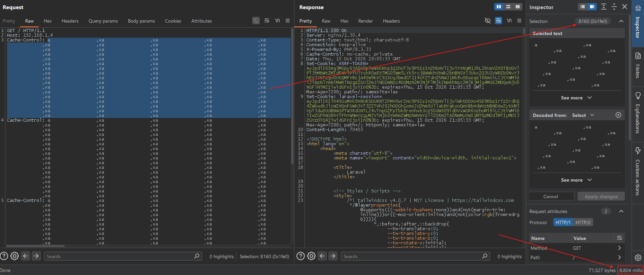This screenshot has height=275, width=644.
Task: Click Request horizontal scrollbar
Action: click(x=35, y=246)
